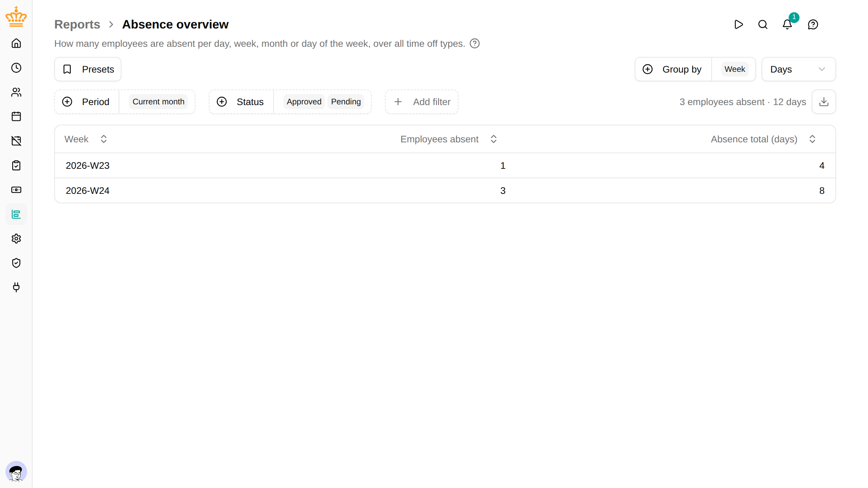Sort by Employees absent column

click(449, 139)
